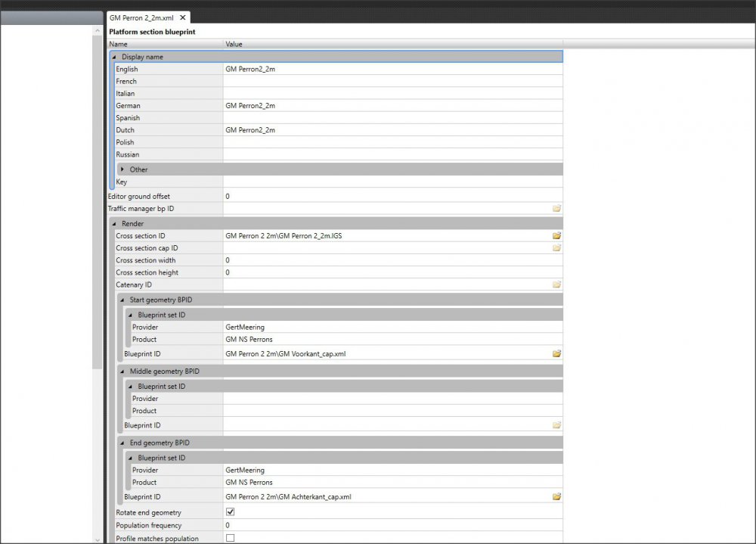Viewport: 756px width, 544px height.
Task: Click browse folder icon for Traffic manager bp ID
Action: 556,208
